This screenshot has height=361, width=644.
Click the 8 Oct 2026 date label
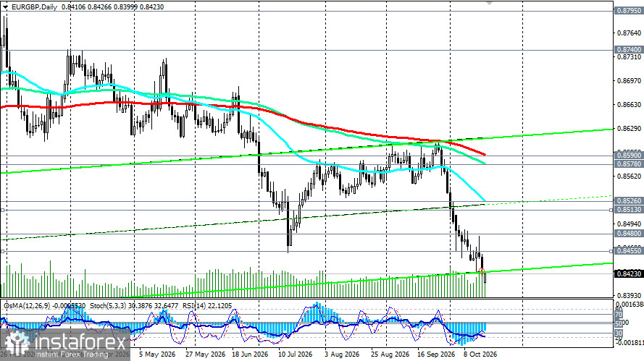coord(480,354)
